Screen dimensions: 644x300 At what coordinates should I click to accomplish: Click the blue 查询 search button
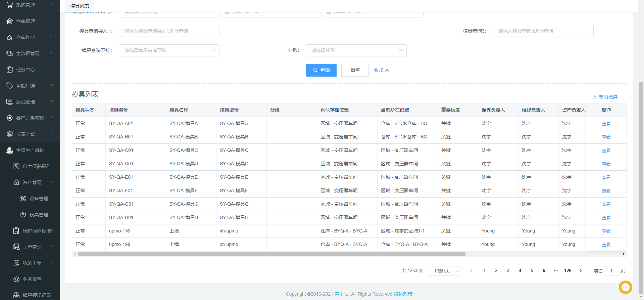(321, 70)
